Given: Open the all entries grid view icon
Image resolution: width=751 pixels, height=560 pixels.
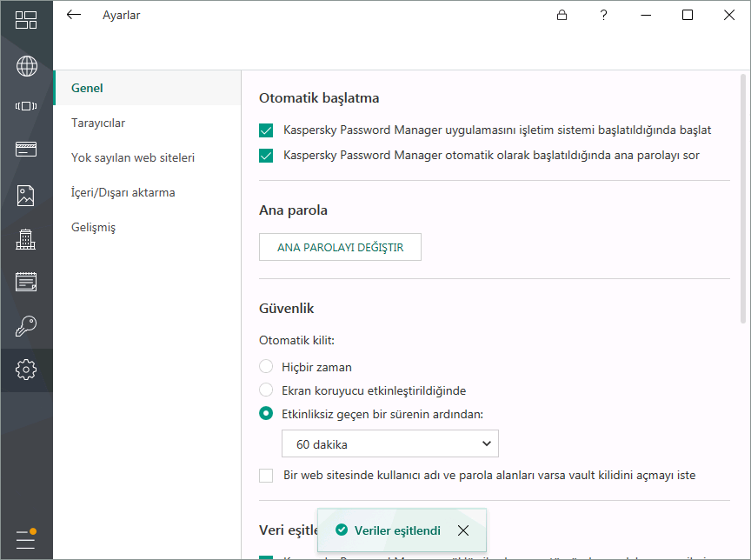Looking at the screenshot, I should [x=26, y=20].
